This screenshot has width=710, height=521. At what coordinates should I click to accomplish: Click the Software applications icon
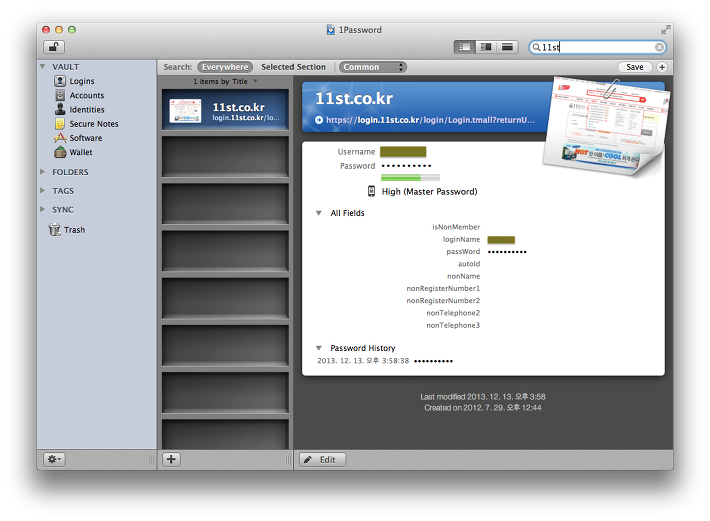(60, 138)
